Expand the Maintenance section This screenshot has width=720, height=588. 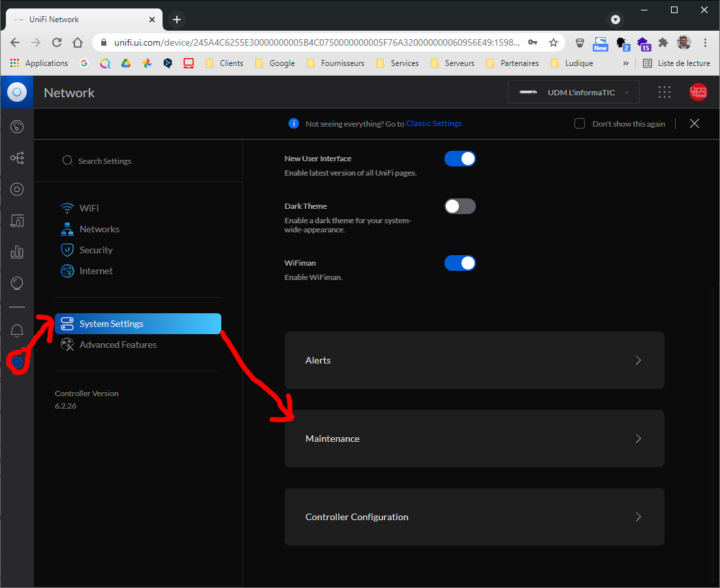[x=474, y=439]
